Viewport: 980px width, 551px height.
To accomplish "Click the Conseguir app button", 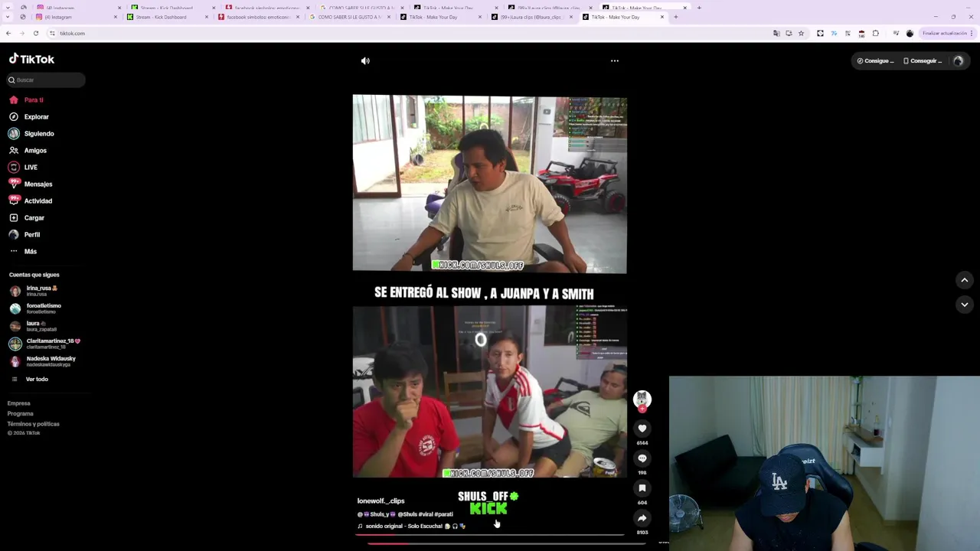I will coord(922,61).
